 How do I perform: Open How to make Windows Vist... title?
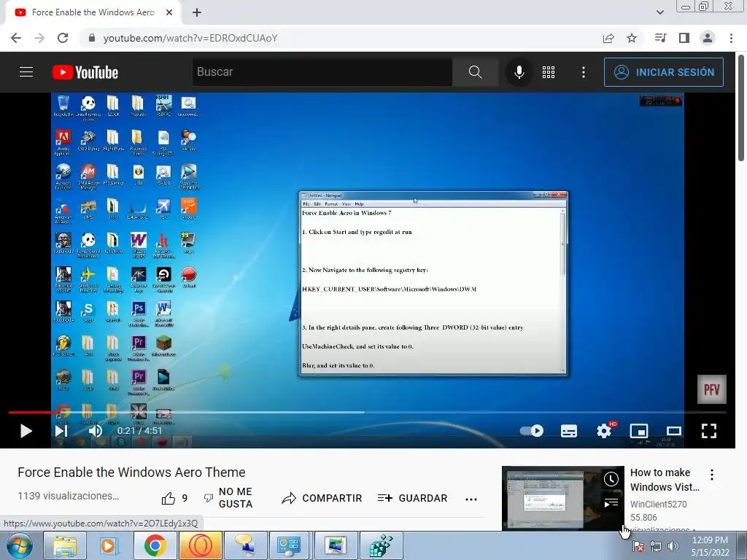tap(665, 480)
